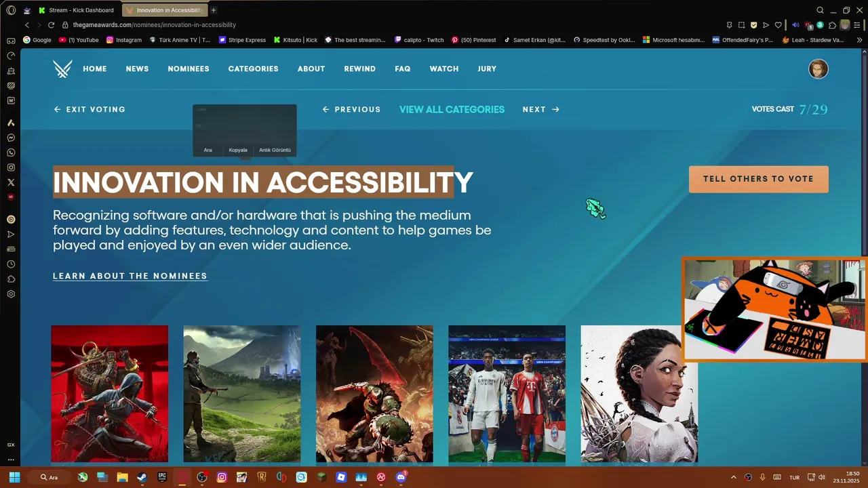Select the soccer players nominee artwork

(507, 394)
